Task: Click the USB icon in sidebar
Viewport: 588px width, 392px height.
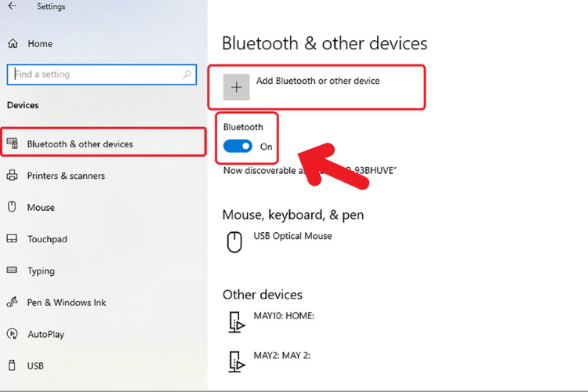Action: coord(13,365)
